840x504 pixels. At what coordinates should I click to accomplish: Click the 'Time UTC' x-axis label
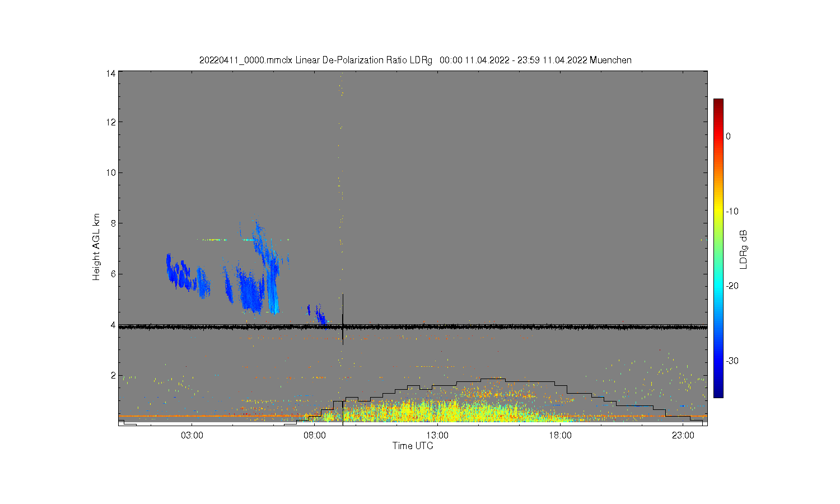[413, 446]
